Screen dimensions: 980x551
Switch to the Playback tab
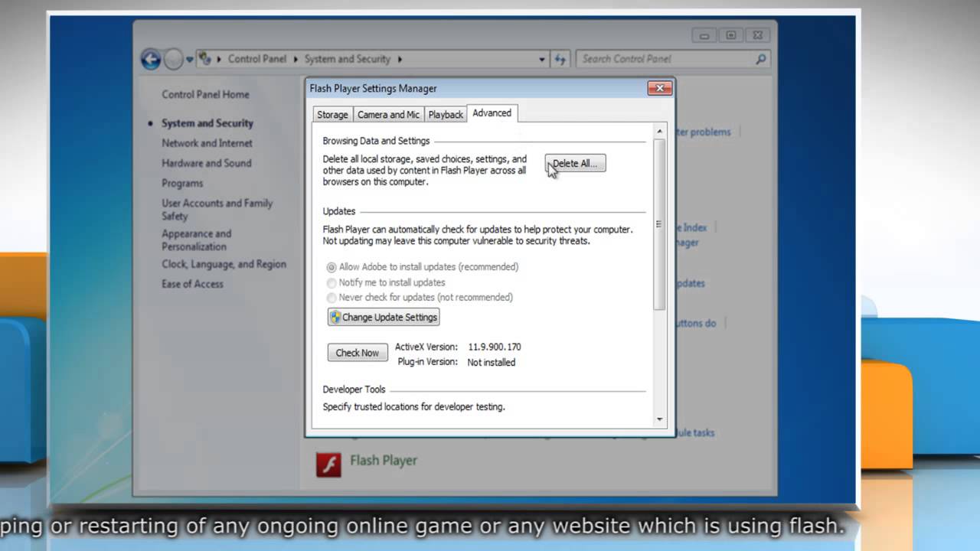[x=446, y=114]
